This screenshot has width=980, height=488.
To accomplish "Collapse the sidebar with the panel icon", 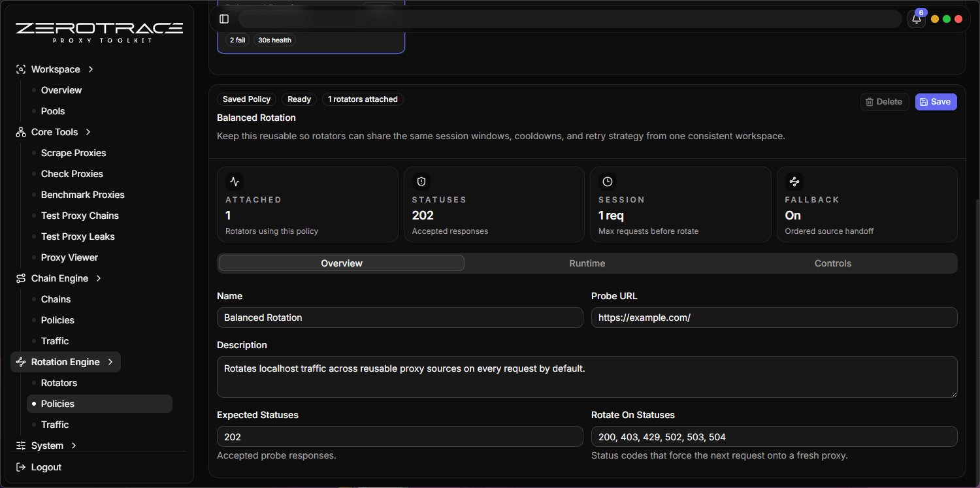I will (x=224, y=19).
